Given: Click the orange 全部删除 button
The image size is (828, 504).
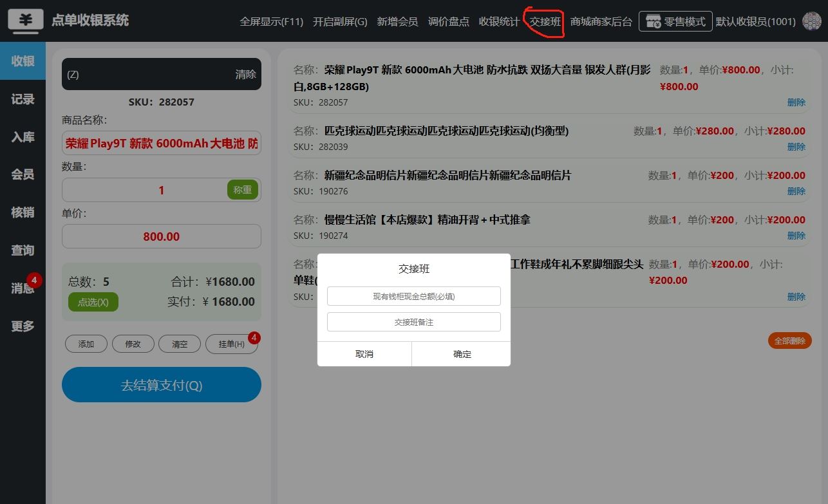Looking at the screenshot, I should 790,341.
